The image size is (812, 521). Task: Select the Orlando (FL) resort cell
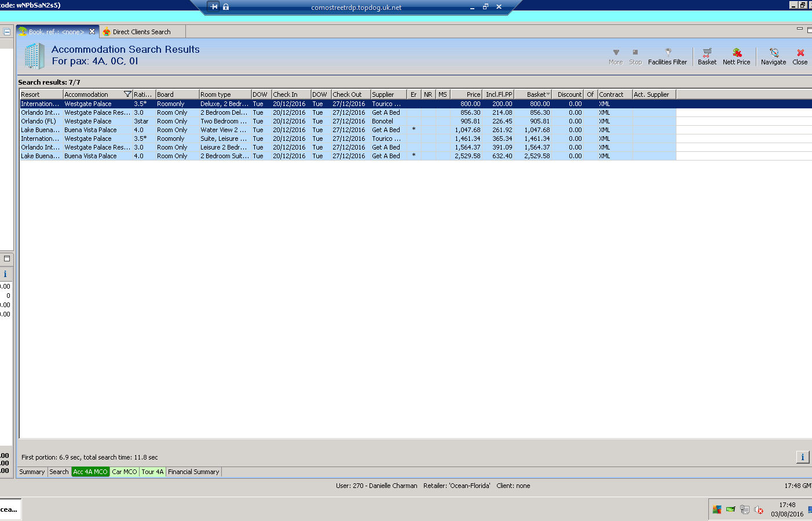(41, 121)
